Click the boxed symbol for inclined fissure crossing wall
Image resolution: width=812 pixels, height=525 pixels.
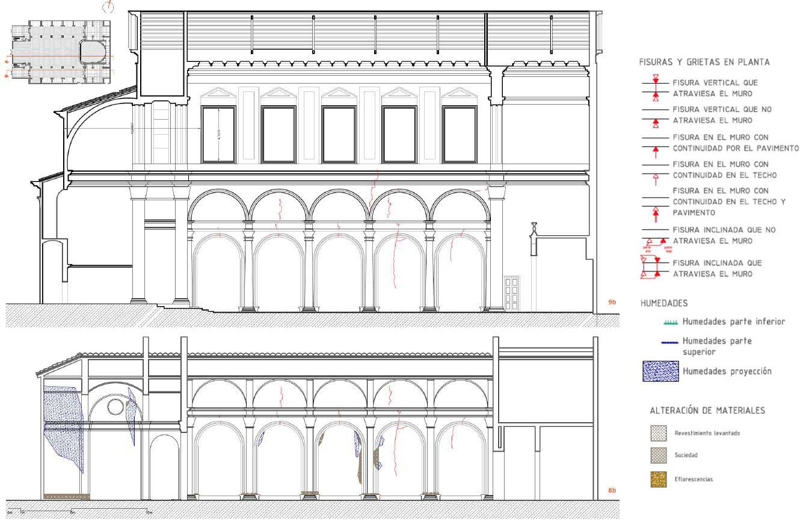pos(656,268)
